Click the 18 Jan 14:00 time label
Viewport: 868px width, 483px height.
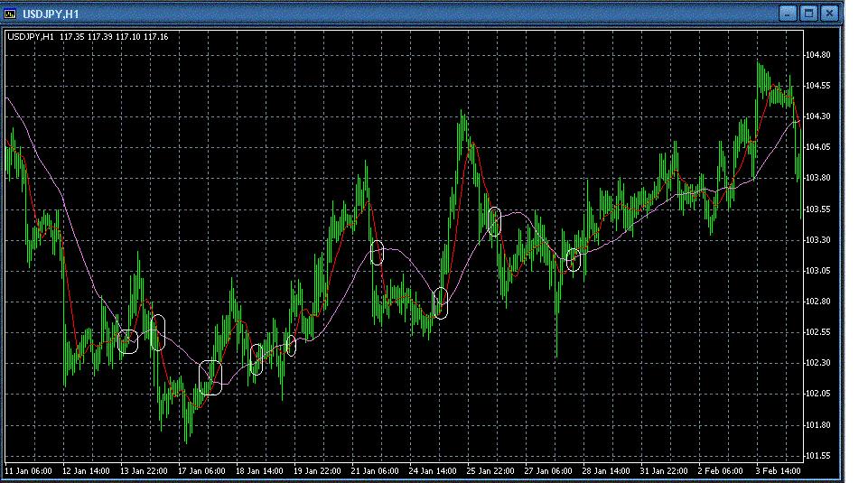pos(259,471)
